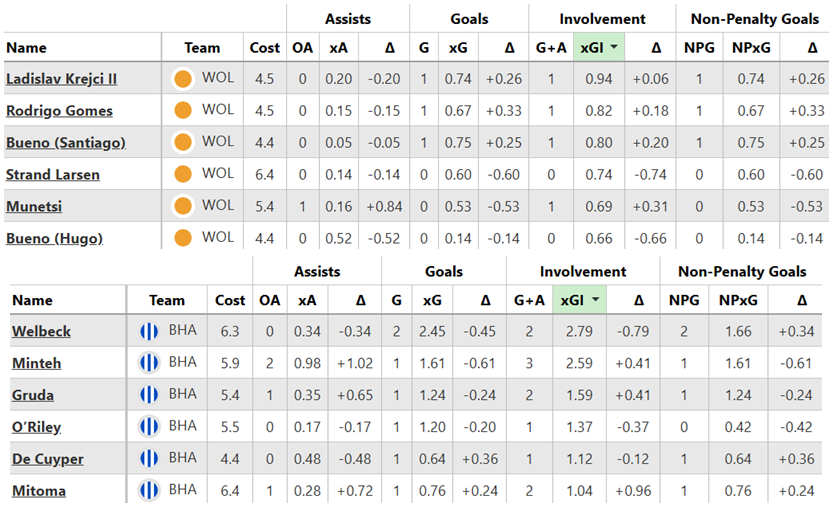833x507 pixels.
Task: Sort Wolves table by Cost column
Action: point(266,48)
